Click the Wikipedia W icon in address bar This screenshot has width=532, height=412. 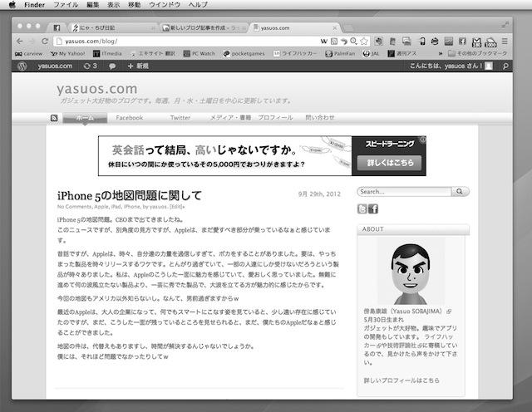[x=323, y=41]
